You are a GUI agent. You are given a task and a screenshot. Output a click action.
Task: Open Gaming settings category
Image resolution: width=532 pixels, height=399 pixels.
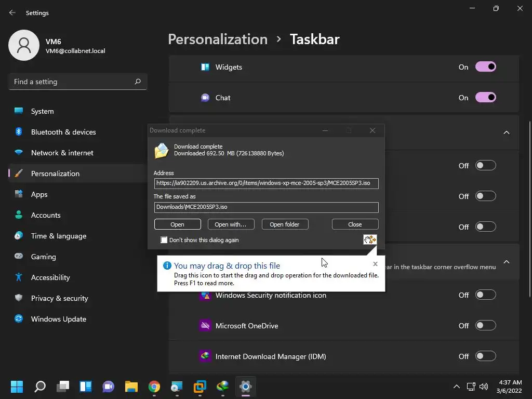78,257
